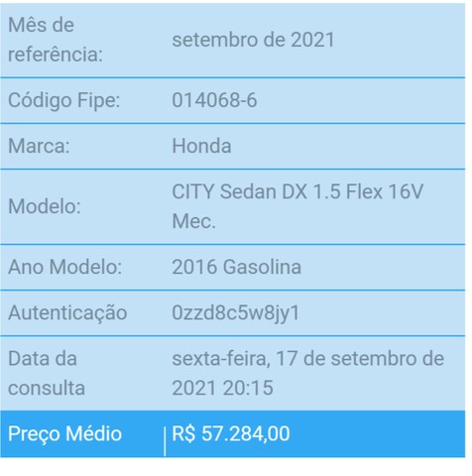Select Fipe code 014068-6

coord(214,100)
